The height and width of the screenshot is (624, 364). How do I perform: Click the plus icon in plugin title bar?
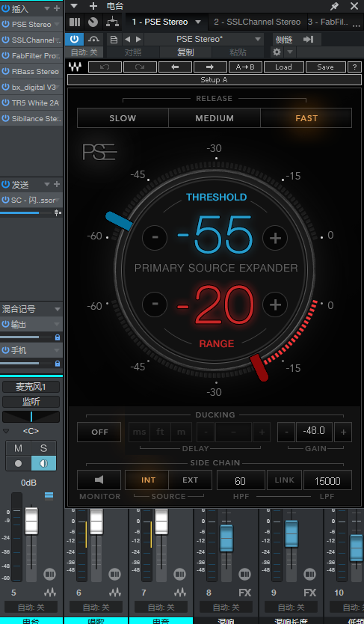pyautogui.click(x=93, y=6)
